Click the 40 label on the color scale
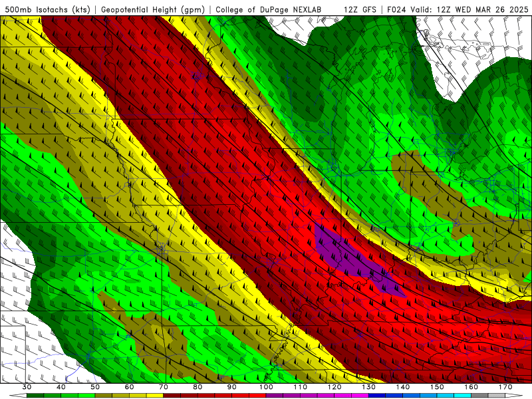 61,387
